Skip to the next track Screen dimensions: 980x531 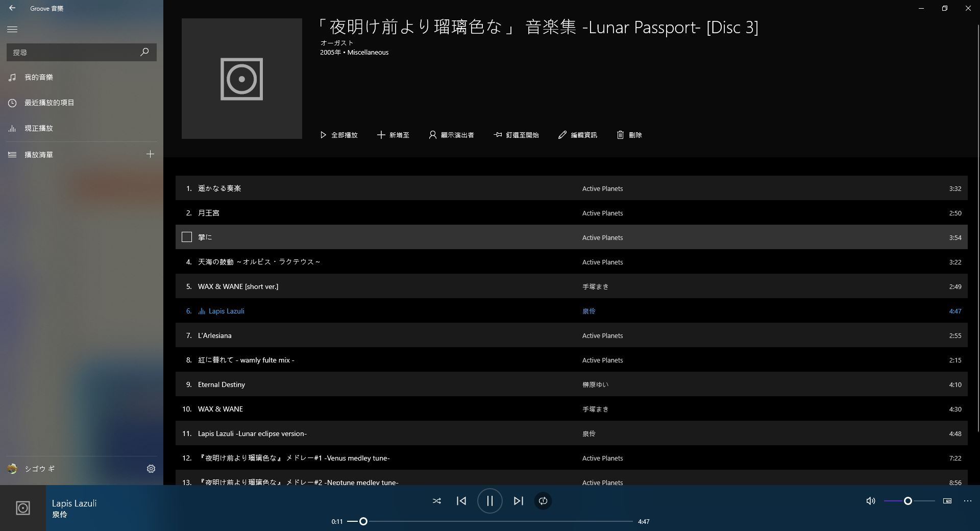coord(518,501)
